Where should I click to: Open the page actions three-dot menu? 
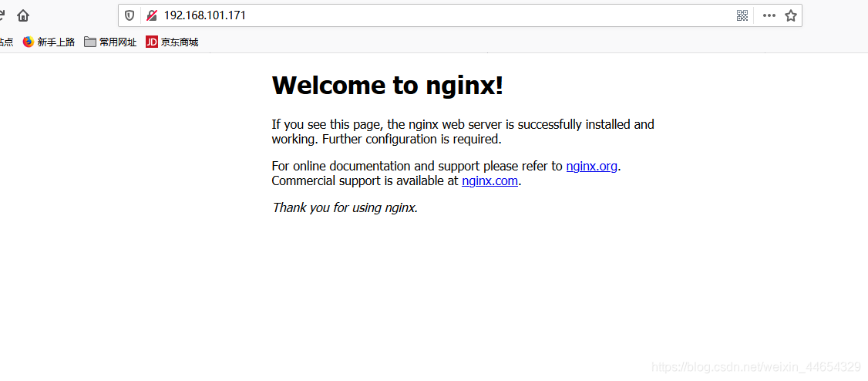pyautogui.click(x=769, y=15)
